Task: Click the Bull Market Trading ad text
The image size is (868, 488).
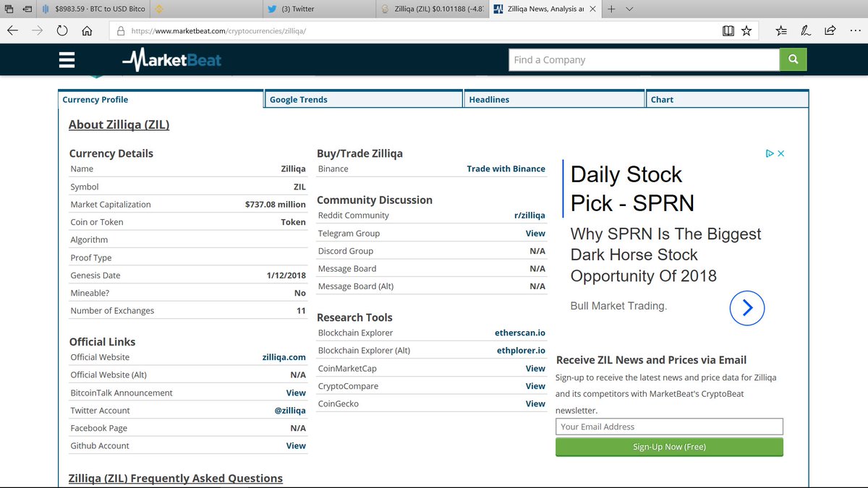Action: [618, 306]
